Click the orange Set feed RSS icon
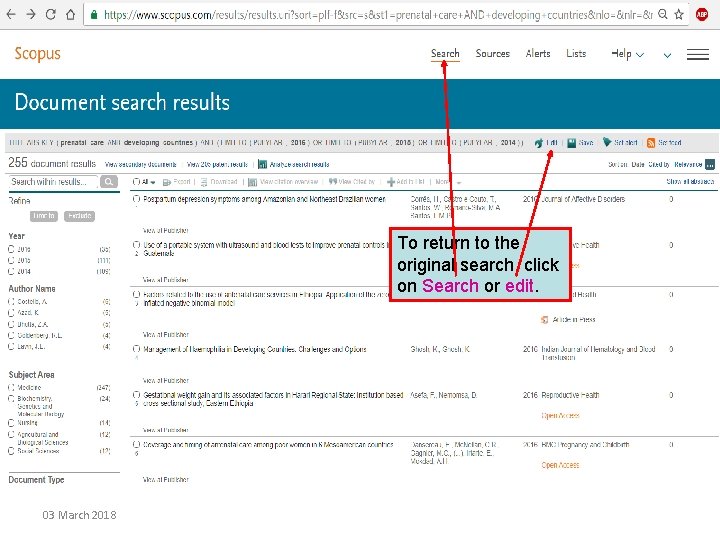 point(651,143)
